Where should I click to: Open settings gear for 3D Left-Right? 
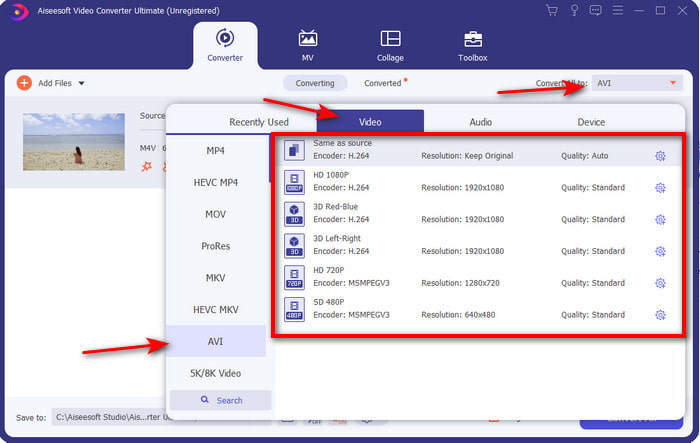pos(660,251)
